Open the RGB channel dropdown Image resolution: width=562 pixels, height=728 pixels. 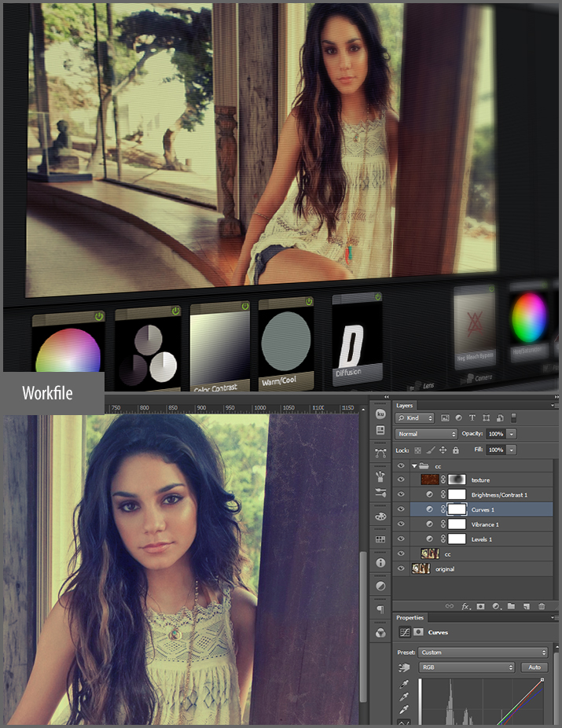tap(467, 667)
